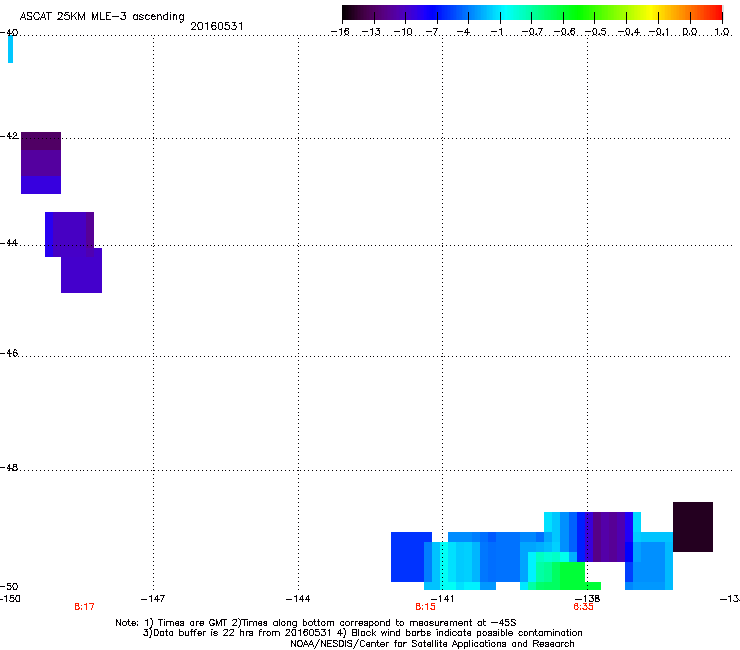Click colorbar label -0.5
This screenshot has width=740, height=650.
[x=596, y=32]
